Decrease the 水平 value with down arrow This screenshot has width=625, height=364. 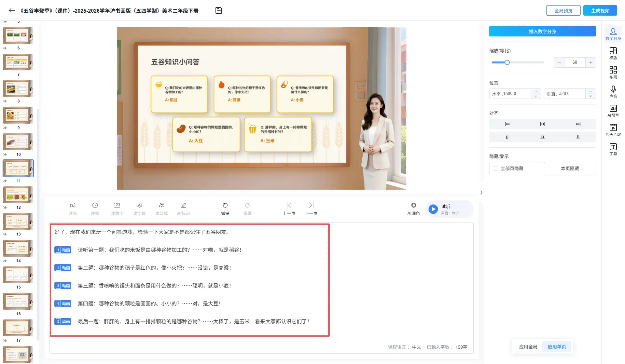[x=536, y=96]
